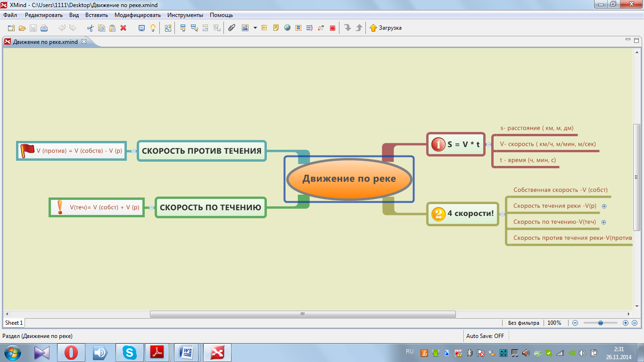Insert image with the picture icon
The width and height of the screenshot is (644, 362).
click(245, 28)
